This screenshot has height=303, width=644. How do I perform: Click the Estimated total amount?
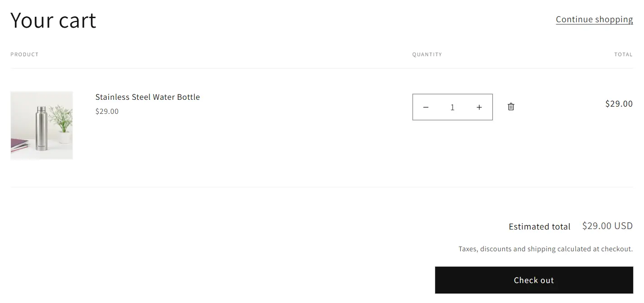tap(607, 225)
